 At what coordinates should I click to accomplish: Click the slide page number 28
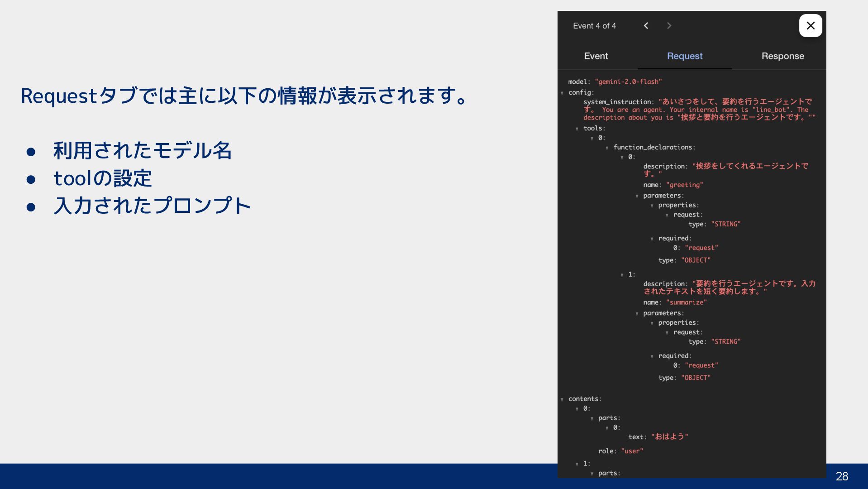pos(842,476)
